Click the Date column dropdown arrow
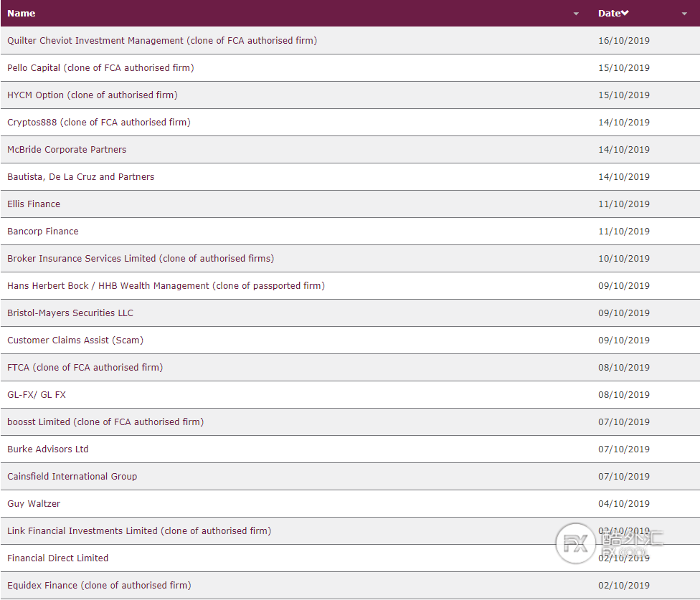700x600 pixels. 684,14
